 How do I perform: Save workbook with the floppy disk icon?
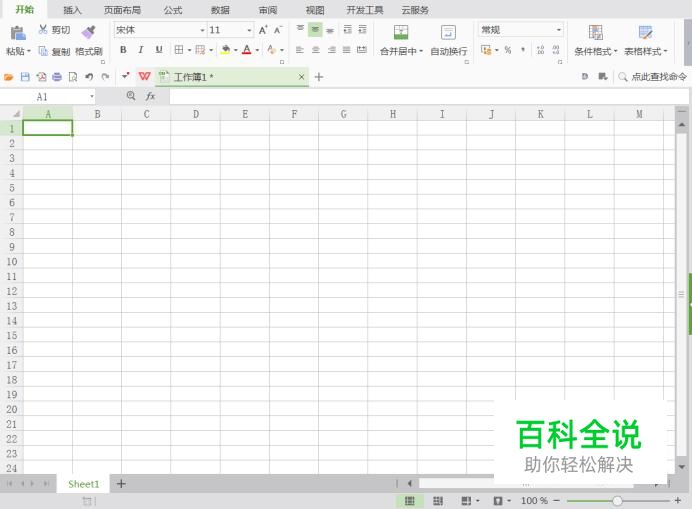(x=25, y=77)
